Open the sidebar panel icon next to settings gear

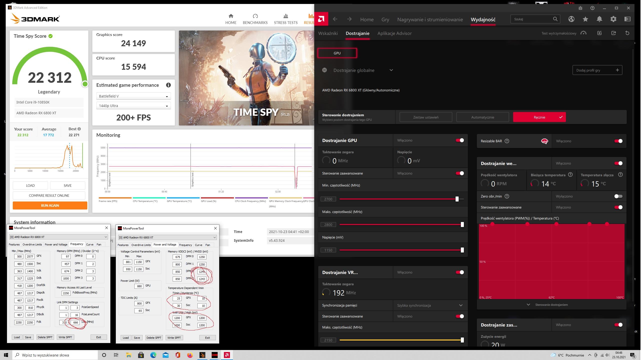pos(627,19)
